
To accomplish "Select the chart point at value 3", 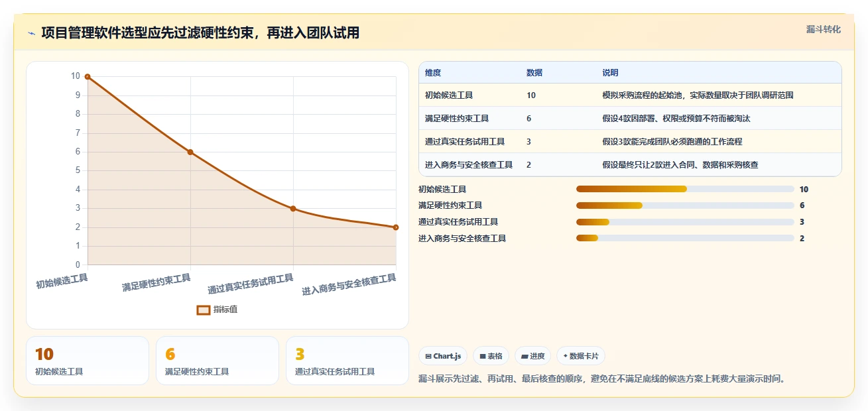I will pos(293,209).
